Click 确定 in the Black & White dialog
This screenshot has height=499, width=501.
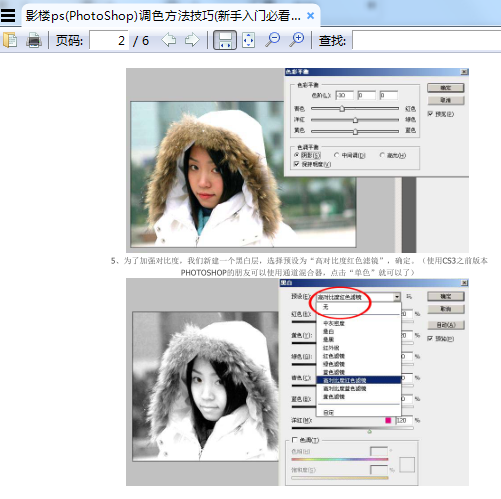pyautogui.click(x=446, y=296)
